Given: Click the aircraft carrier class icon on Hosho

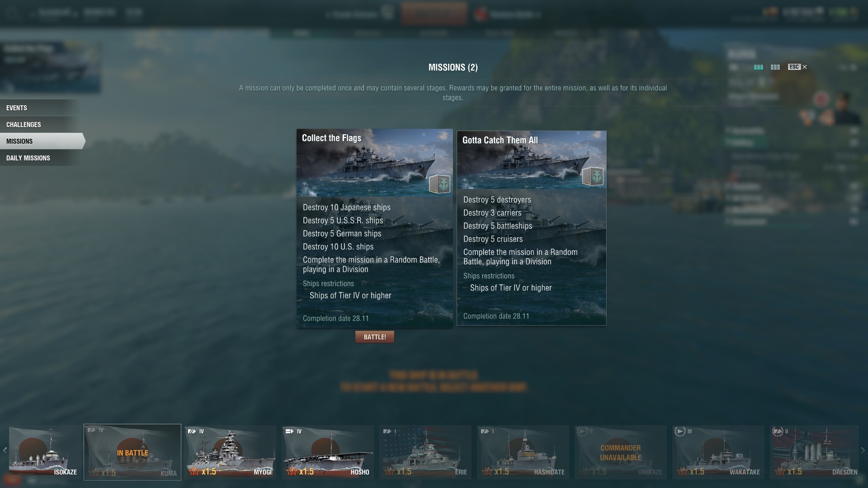Looking at the screenshot, I should 289,432.
